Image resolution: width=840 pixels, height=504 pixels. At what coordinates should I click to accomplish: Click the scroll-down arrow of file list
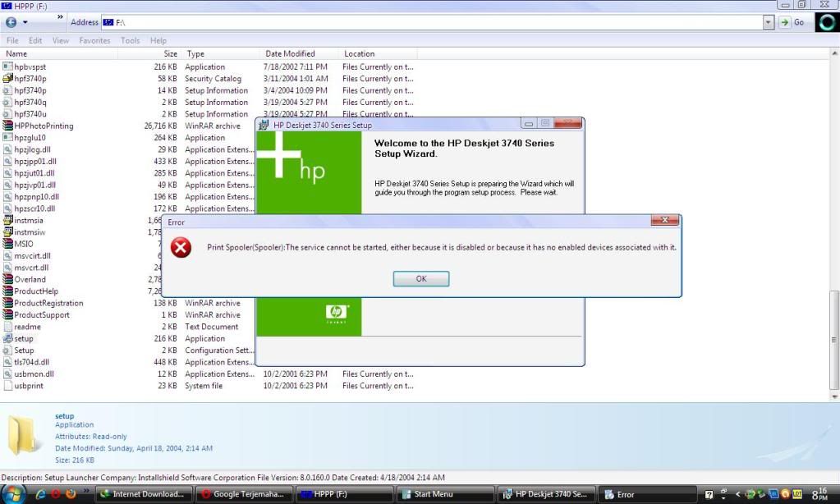pos(834,396)
